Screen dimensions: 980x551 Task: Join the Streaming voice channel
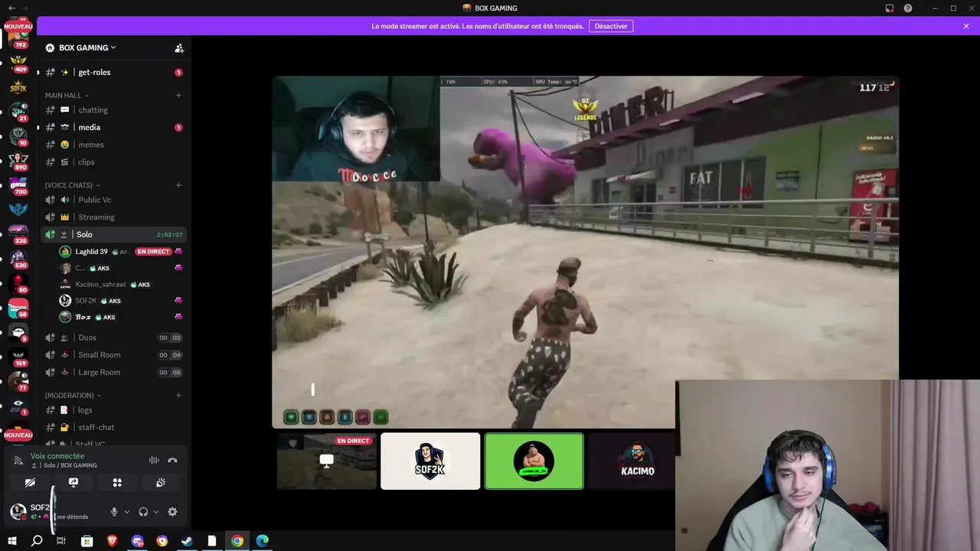click(113, 217)
